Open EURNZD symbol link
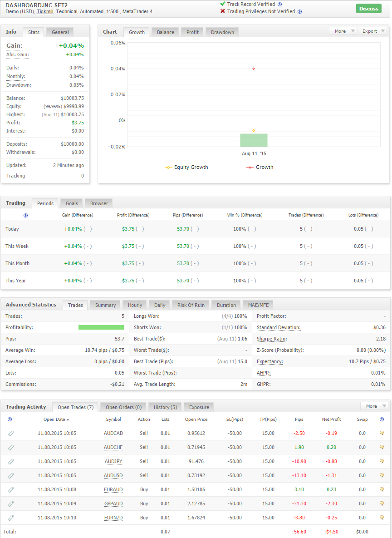Viewport: 392px width, 538px height. [113, 518]
